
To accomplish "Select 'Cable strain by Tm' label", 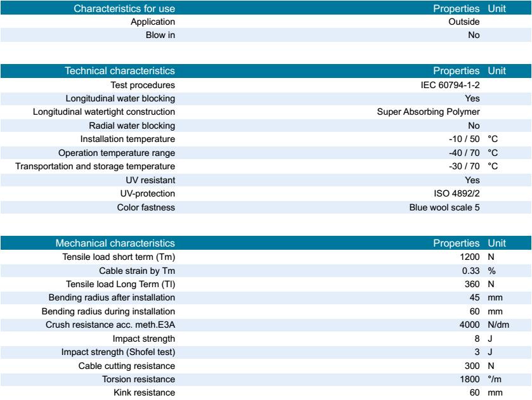I will click(x=137, y=271).
